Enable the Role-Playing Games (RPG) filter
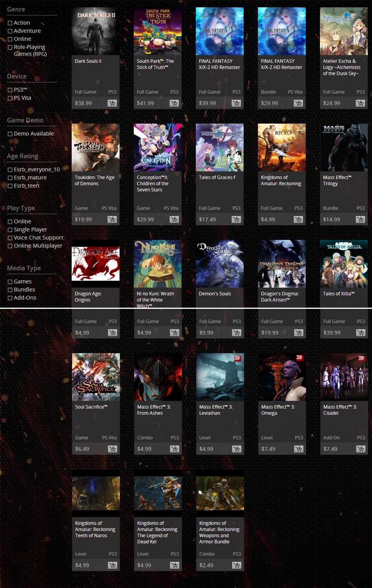The height and width of the screenshot is (588, 372). click(10, 47)
